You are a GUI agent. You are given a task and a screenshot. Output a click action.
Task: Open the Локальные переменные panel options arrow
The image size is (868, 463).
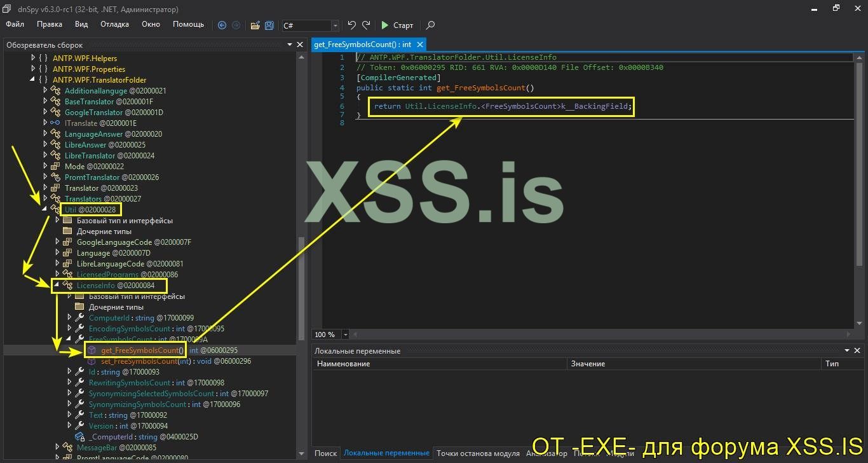(846, 350)
